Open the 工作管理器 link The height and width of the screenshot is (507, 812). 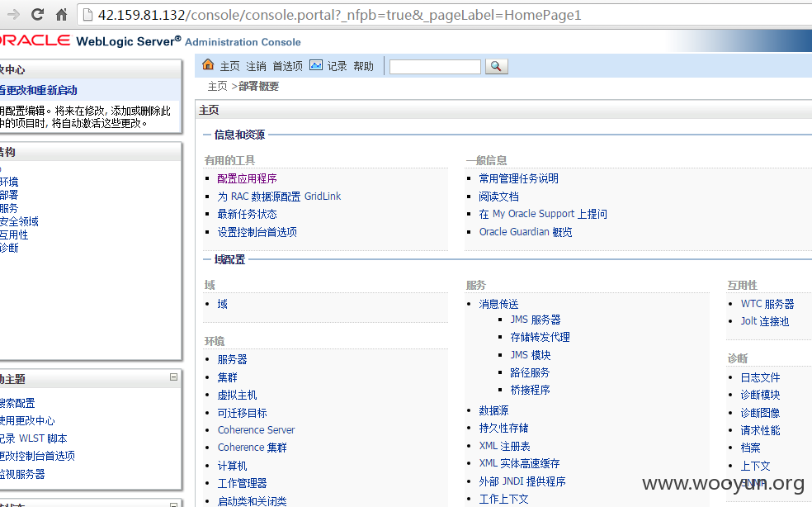(242, 484)
